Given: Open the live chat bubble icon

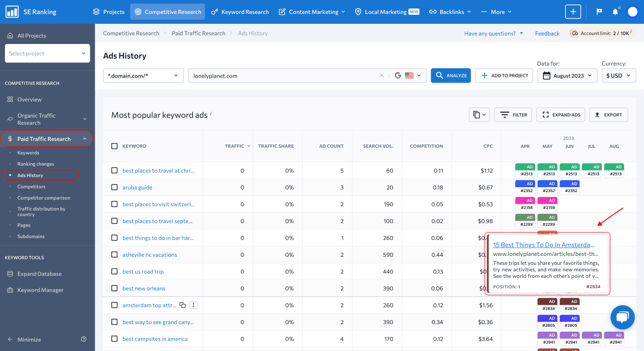Looking at the screenshot, I should click(622, 317).
